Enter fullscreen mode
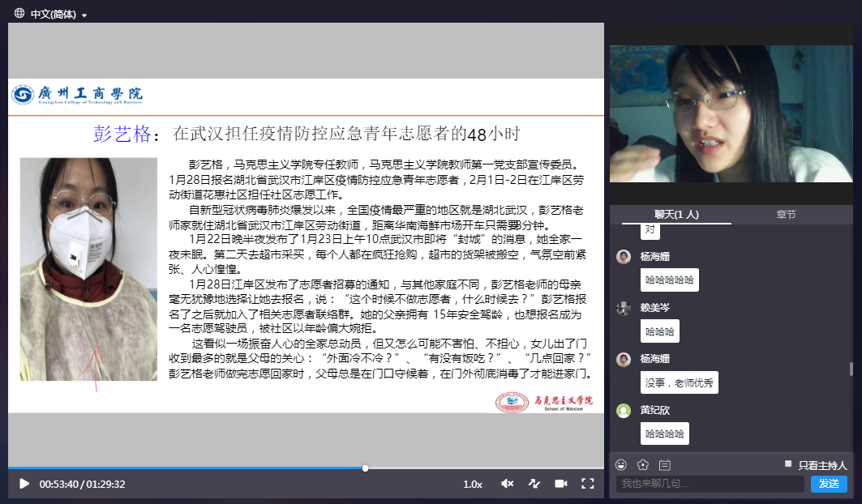 (587, 484)
